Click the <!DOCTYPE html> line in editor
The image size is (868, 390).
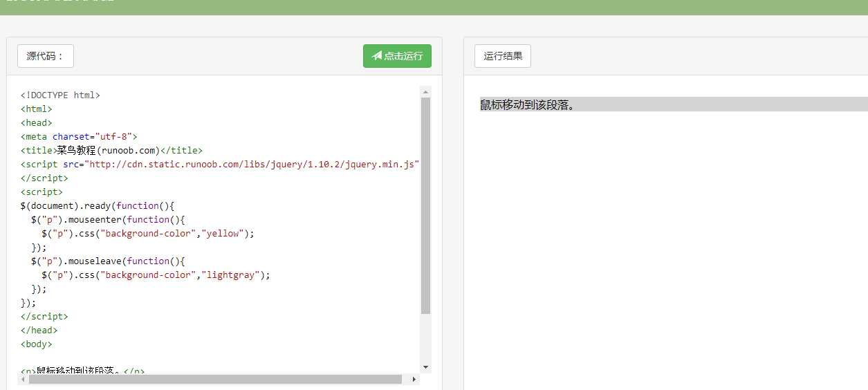point(60,95)
